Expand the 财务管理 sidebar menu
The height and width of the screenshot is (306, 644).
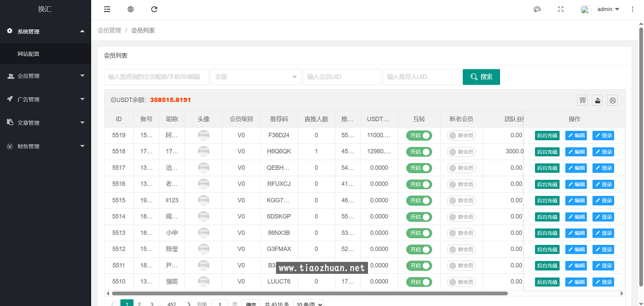point(45,147)
